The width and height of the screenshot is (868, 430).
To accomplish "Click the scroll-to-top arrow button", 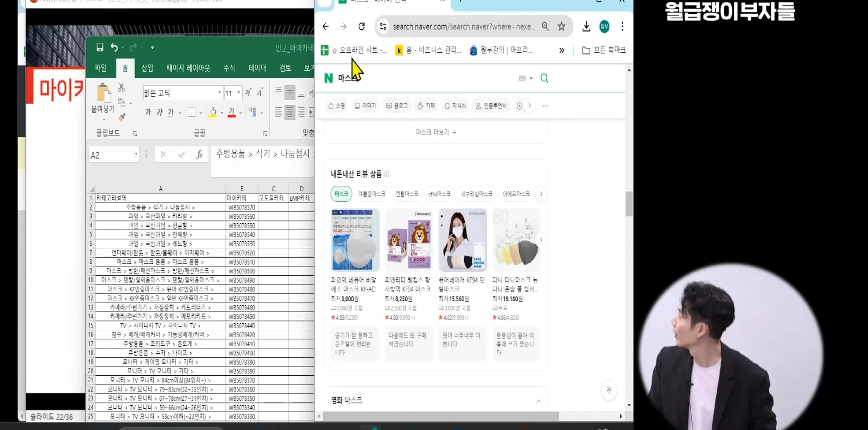I will point(609,391).
